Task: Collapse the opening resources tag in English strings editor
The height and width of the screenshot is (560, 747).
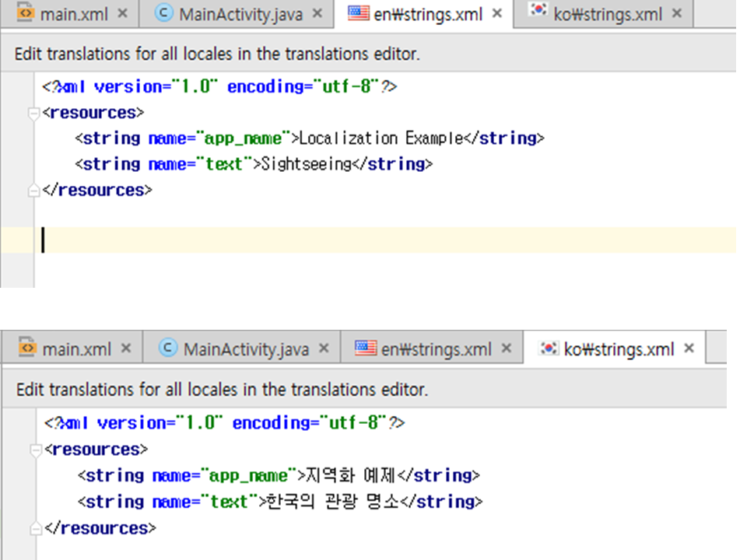Action: click(33, 114)
